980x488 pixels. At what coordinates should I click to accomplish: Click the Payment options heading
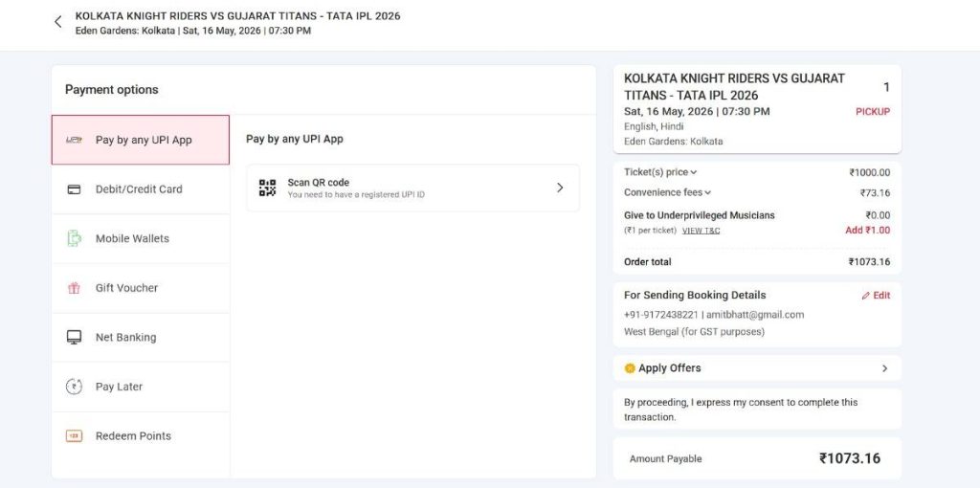112,89
